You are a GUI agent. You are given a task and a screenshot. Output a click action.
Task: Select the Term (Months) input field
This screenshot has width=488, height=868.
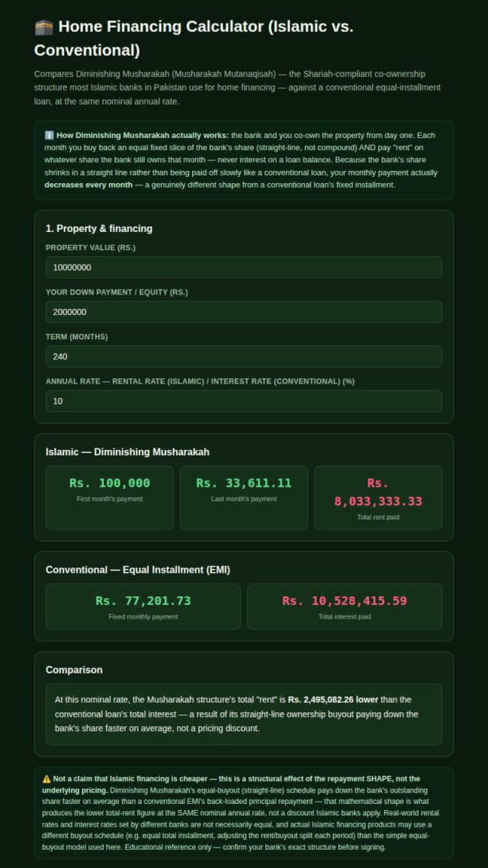click(x=243, y=356)
